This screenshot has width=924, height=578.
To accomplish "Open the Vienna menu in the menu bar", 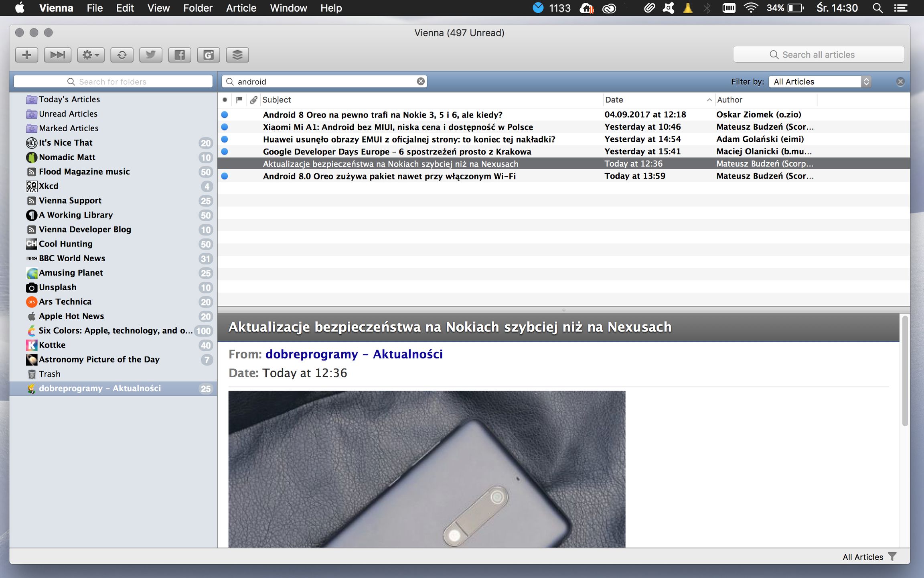I will click(x=56, y=8).
